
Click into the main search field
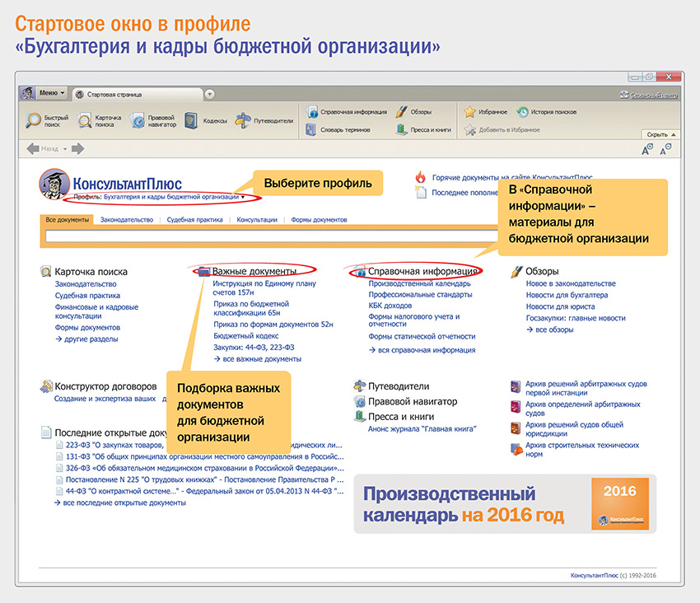tap(272, 236)
